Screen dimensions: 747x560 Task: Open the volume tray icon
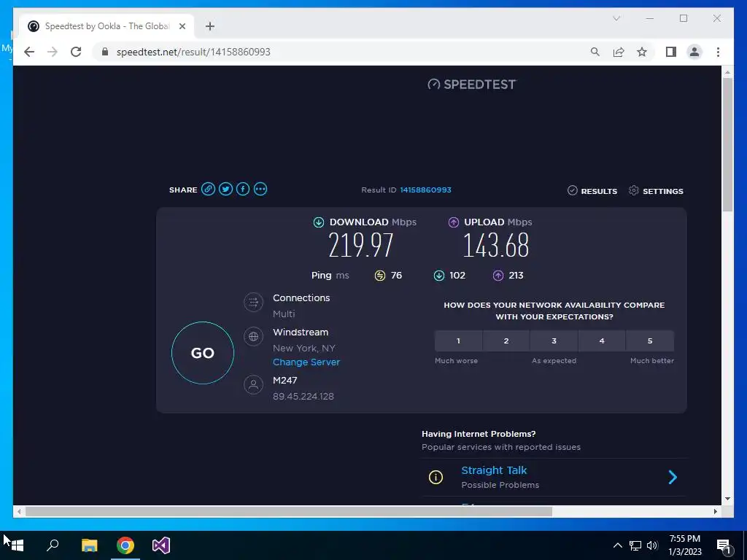click(x=652, y=545)
